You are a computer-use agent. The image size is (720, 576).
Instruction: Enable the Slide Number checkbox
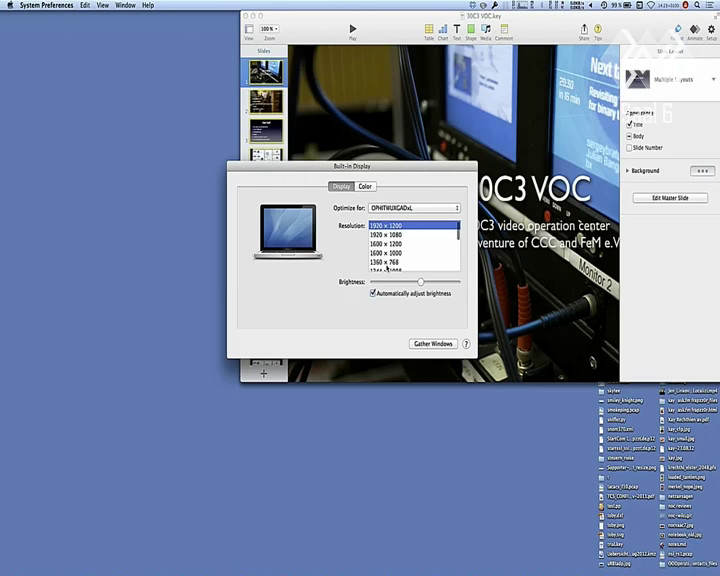630,148
